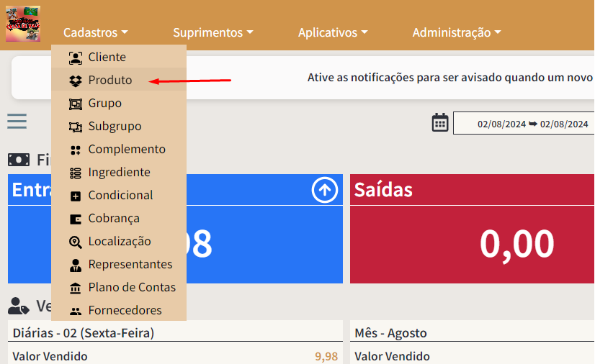Image resolution: width=595 pixels, height=364 pixels.
Task: Collapse the Cadastros dropdown menu
Action: 95,32
